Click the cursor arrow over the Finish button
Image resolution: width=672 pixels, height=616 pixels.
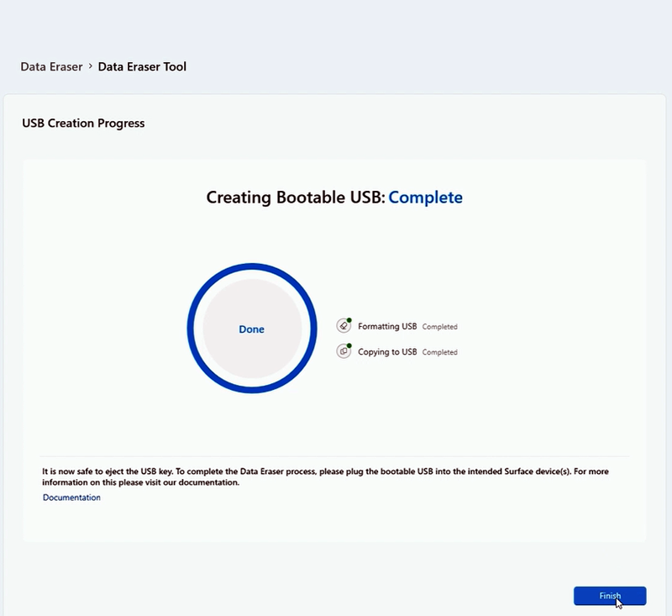click(618, 601)
